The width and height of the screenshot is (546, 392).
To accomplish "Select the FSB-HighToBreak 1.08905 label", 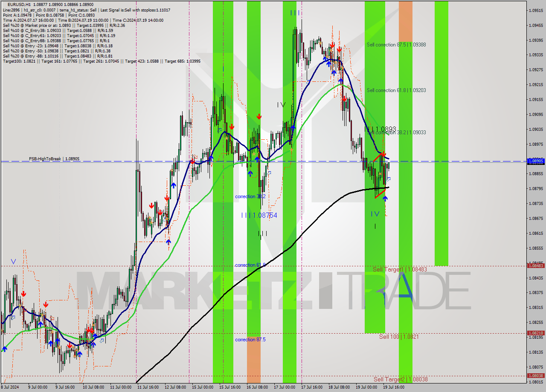I will click(x=54, y=159).
